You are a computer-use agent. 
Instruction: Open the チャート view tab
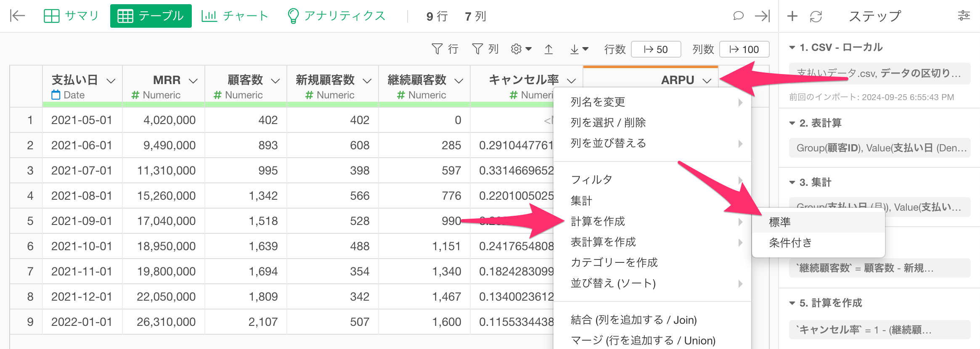tap(235, 16)
